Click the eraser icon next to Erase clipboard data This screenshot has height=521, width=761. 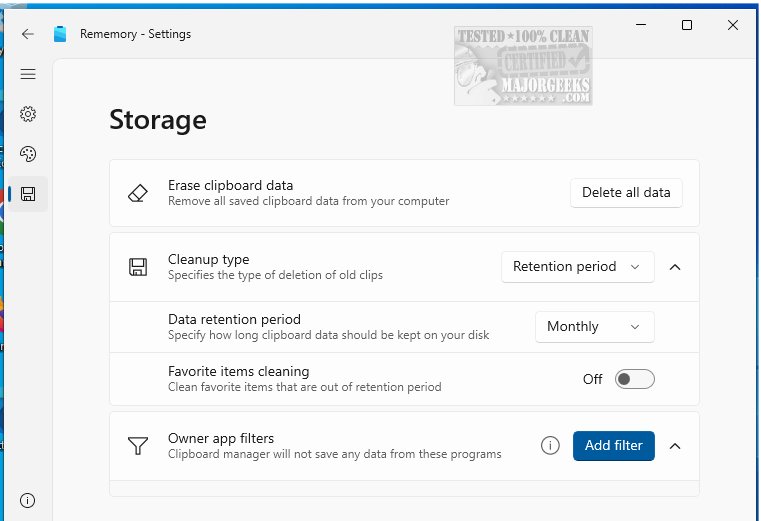coord(138,193)
